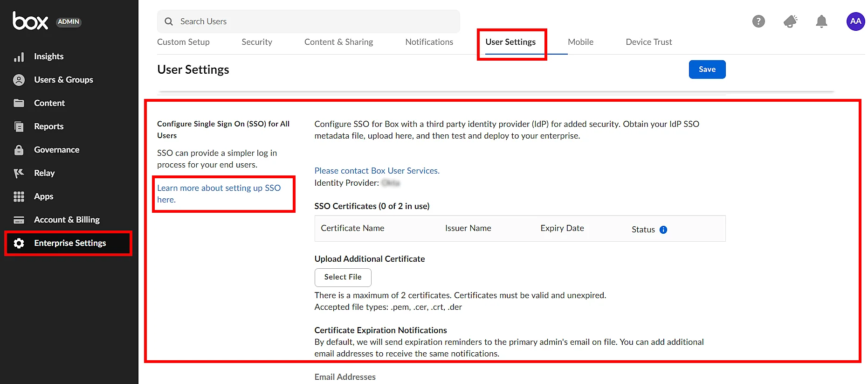Click the Content folder icon

pos(19,103)
